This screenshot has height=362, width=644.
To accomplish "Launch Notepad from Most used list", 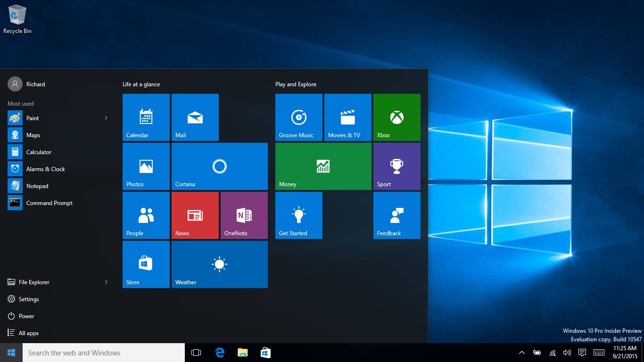I will pos(58,186).
